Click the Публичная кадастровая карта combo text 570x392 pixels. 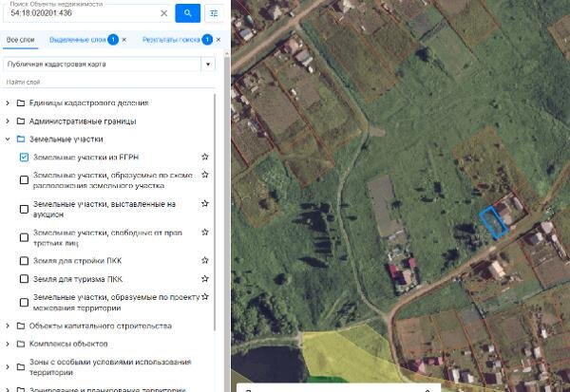(57, 65)
